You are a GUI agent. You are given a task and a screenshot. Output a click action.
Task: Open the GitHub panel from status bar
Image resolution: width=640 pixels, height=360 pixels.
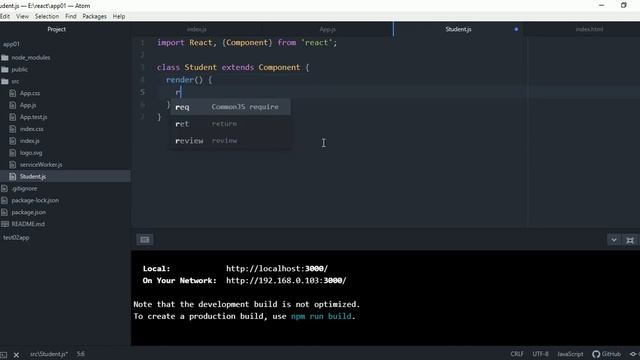607,354
